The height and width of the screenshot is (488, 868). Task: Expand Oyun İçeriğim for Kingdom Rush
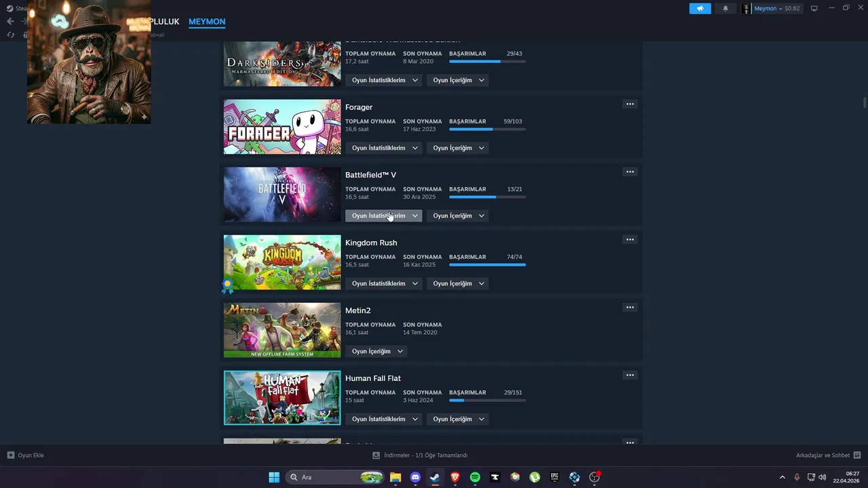458,283
